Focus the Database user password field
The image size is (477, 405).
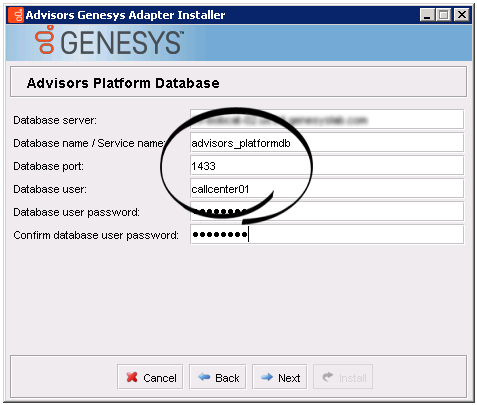327,211
